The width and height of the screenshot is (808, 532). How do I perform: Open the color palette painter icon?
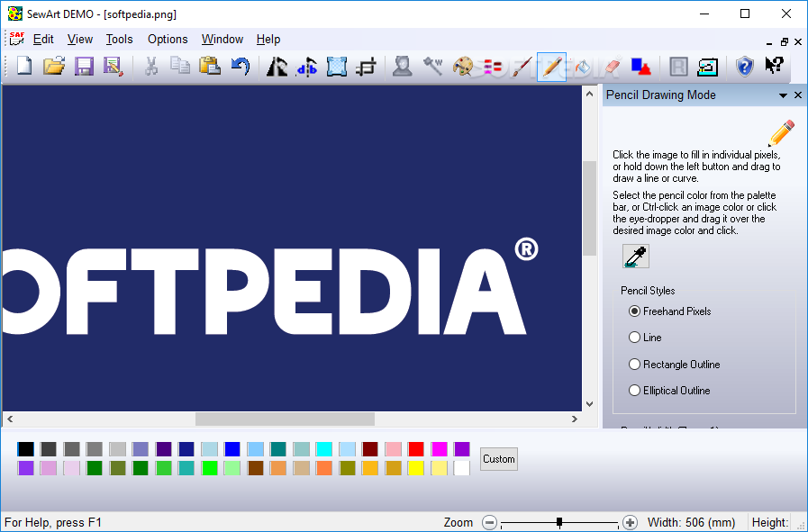pyautogui.click(x=463, y=67)
